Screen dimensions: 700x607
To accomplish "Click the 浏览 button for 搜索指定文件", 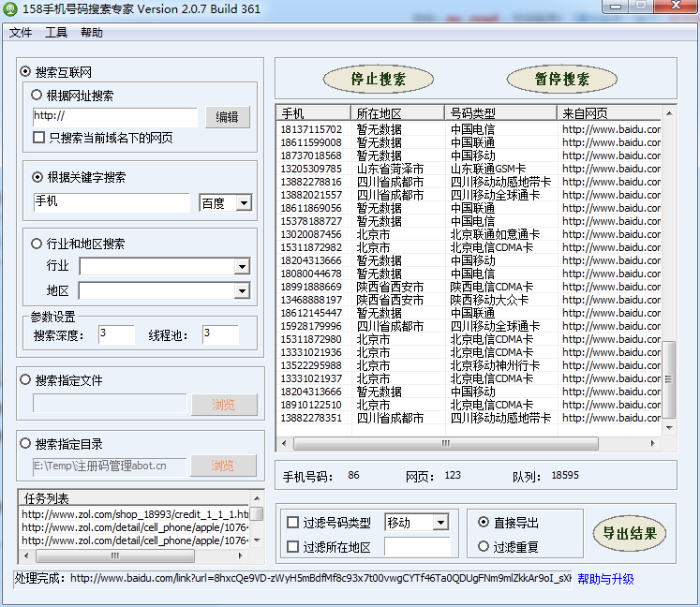I will pyautogui.click(x=224, y=405).
